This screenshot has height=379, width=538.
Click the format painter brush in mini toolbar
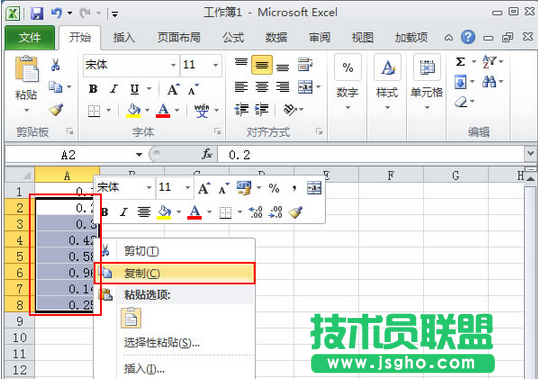click(295, 212)
